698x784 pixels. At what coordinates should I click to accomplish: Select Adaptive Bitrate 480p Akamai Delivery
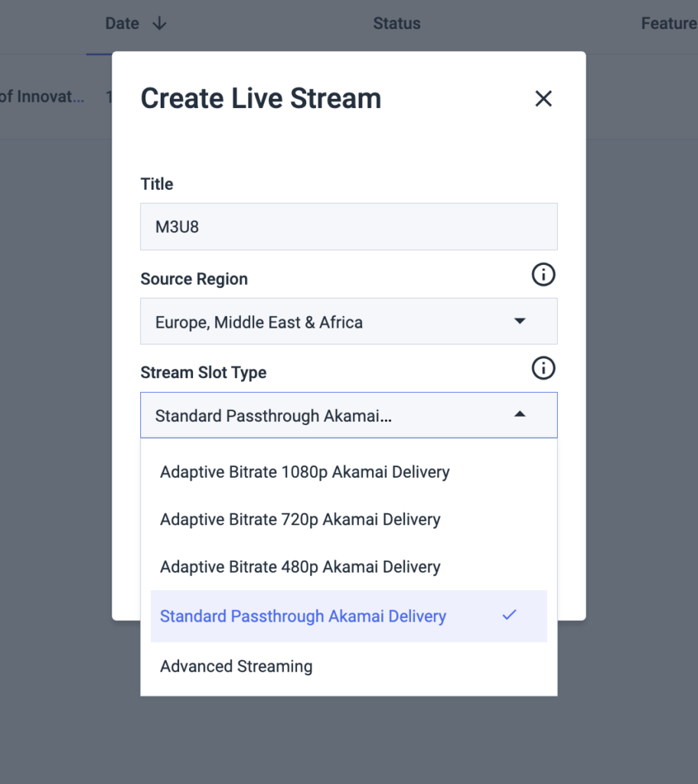tap(300, 567)
